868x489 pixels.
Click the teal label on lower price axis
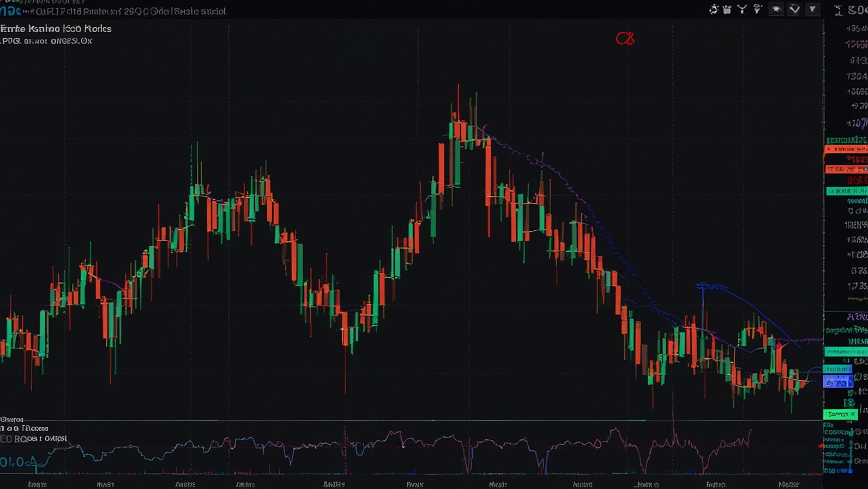(846, 352)
